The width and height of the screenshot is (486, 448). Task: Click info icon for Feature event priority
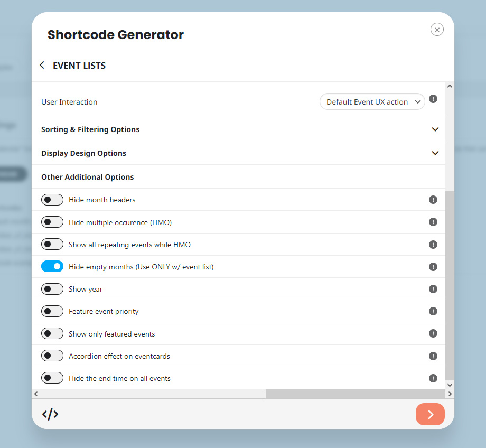[433, 311]
